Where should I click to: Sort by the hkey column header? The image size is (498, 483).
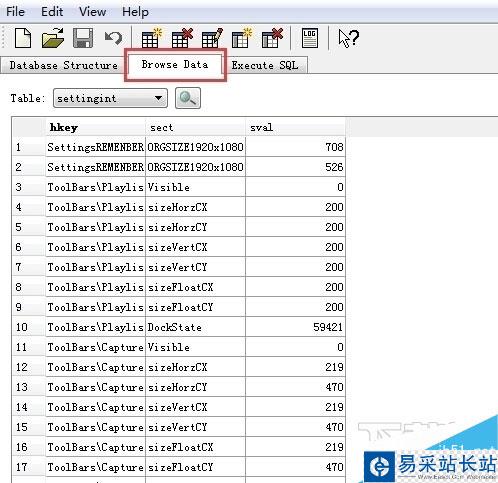coord(95,127)
